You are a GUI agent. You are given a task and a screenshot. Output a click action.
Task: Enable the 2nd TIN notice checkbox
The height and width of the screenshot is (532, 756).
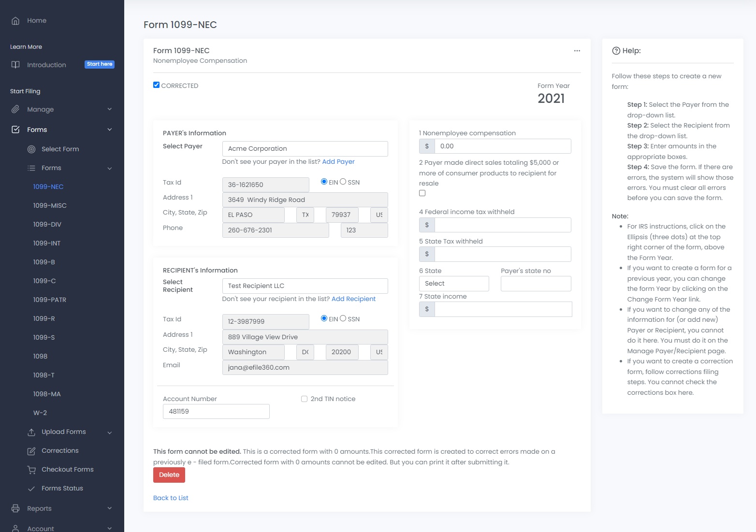(304, 399)
